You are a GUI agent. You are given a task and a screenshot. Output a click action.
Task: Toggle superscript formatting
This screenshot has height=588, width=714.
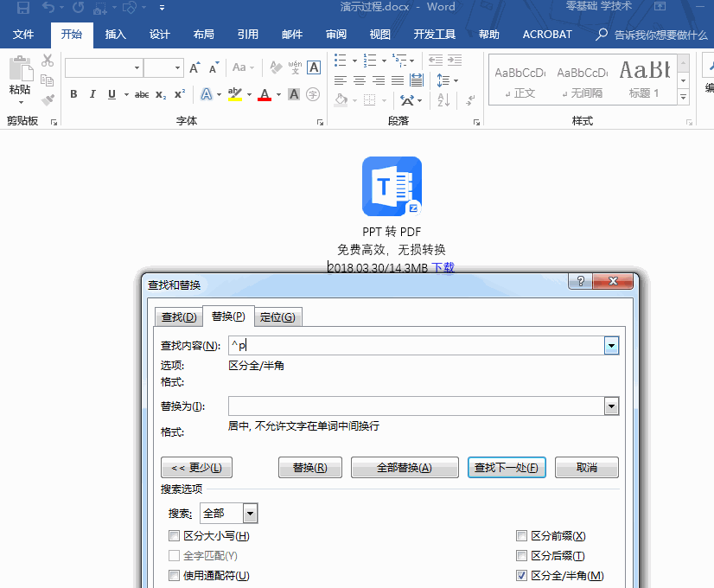[x=180, y=94]
